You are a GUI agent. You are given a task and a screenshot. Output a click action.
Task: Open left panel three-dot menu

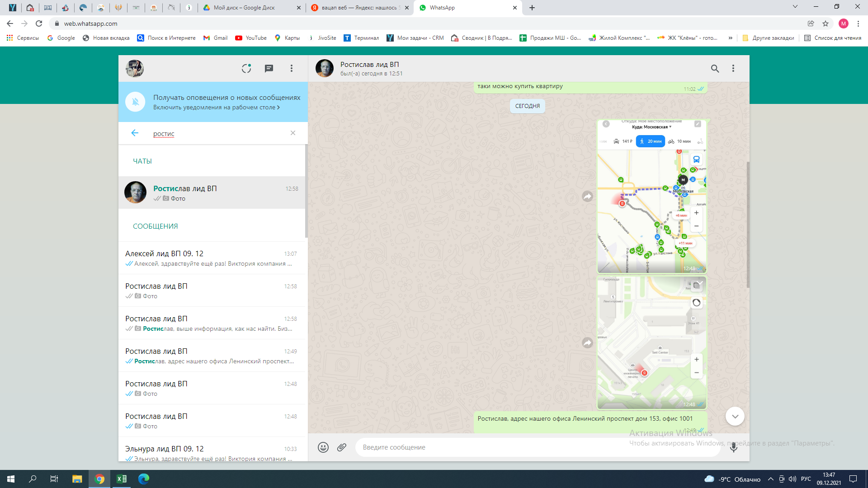(x=292, y=68)
